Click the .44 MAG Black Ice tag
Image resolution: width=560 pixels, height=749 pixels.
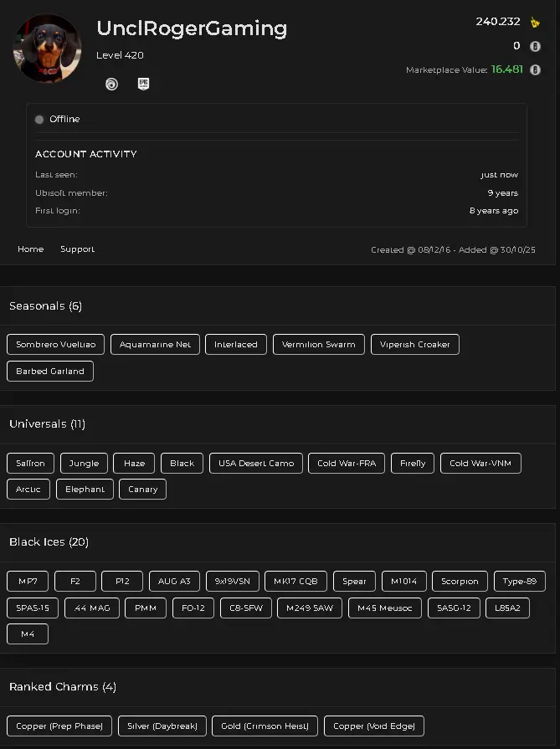[92, 608]
